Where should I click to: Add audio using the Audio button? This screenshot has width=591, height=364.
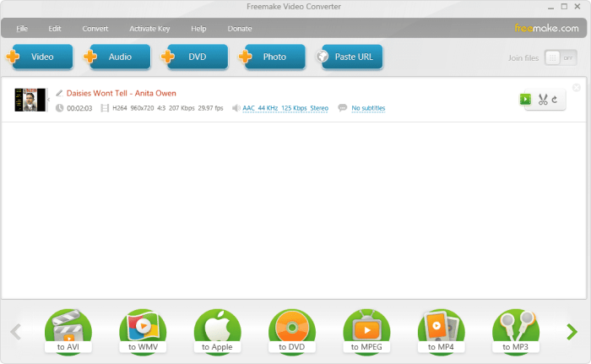117,57
